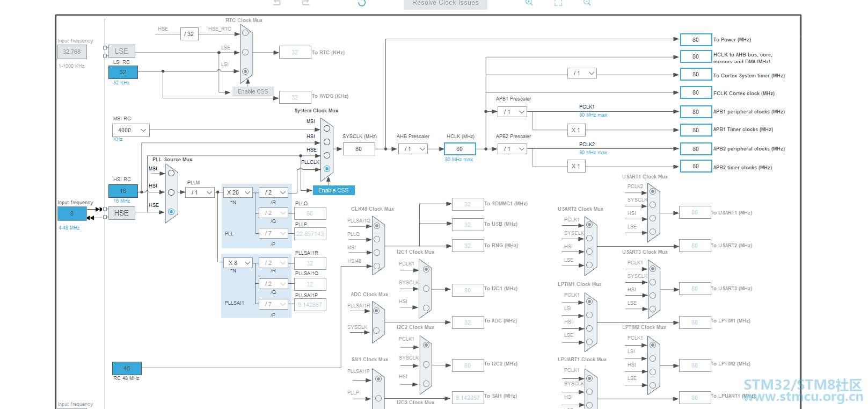The width and height of the screenshot is (868, 409).
Task: Select LSE in the USART3 Clock Mux
Action: click(x=653, y=309)
